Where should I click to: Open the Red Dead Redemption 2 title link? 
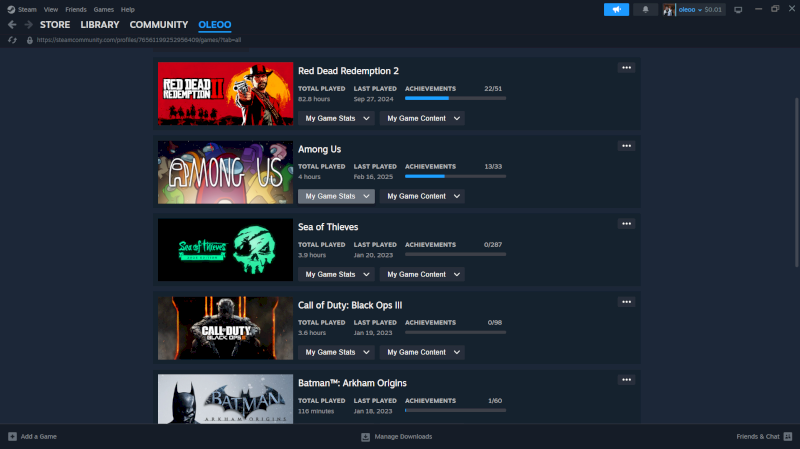pyautogui.click(x=348, y=71)
